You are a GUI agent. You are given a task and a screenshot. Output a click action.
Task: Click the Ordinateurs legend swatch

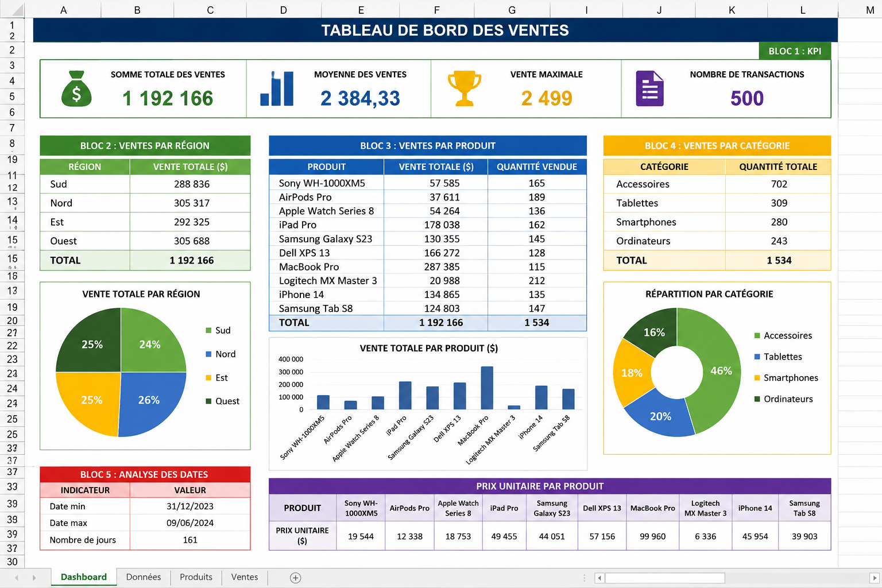(x=757, y=399)
